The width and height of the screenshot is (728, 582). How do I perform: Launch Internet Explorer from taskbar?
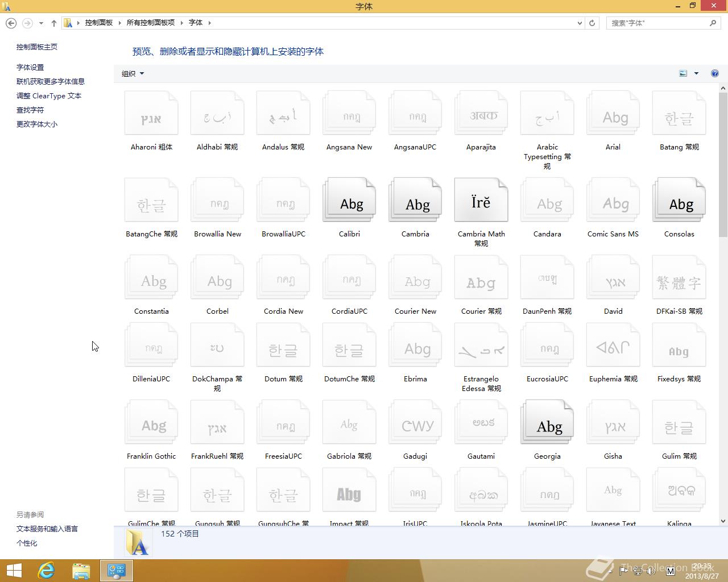(x=46, y=571)
